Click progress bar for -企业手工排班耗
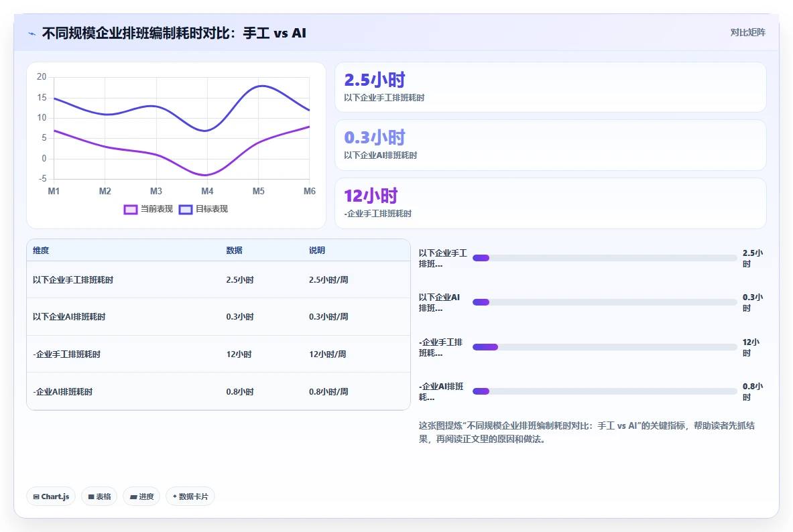The width and height of the screenshot is (793, 532). pos(605,347)
